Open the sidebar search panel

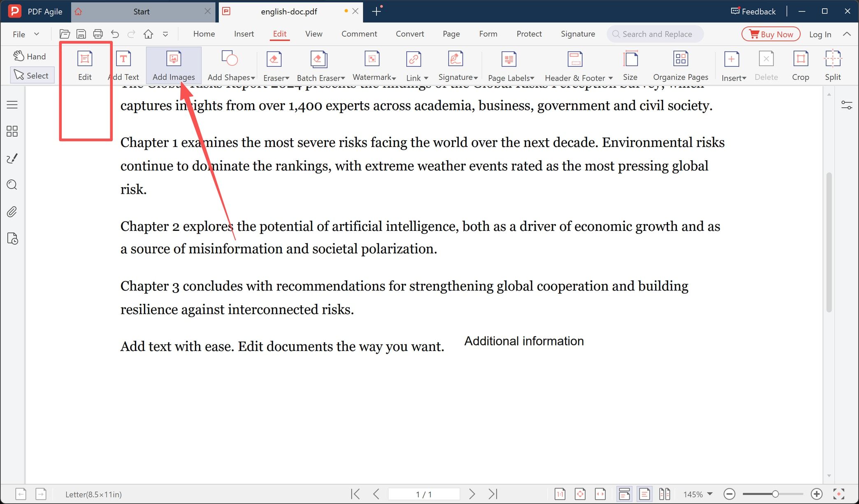pos(12,185)
